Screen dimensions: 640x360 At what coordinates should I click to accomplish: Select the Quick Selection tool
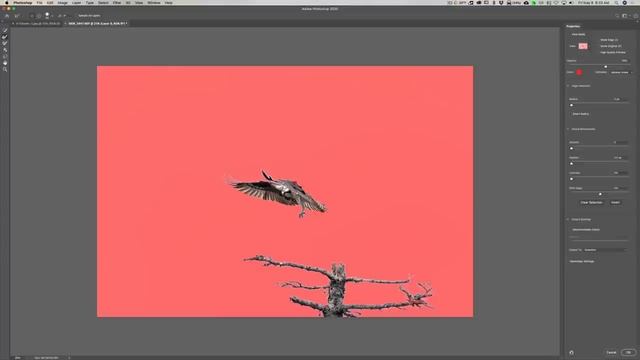coord(5,30)
